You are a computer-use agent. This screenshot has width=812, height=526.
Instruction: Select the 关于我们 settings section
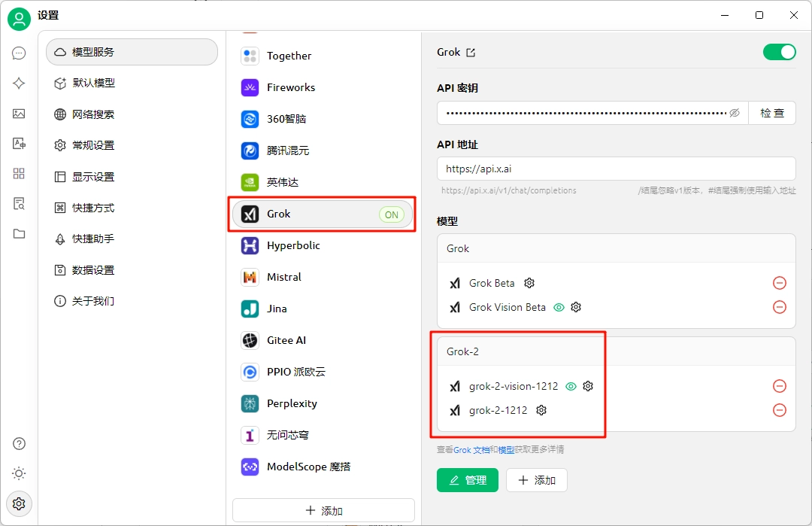point(132,301)
